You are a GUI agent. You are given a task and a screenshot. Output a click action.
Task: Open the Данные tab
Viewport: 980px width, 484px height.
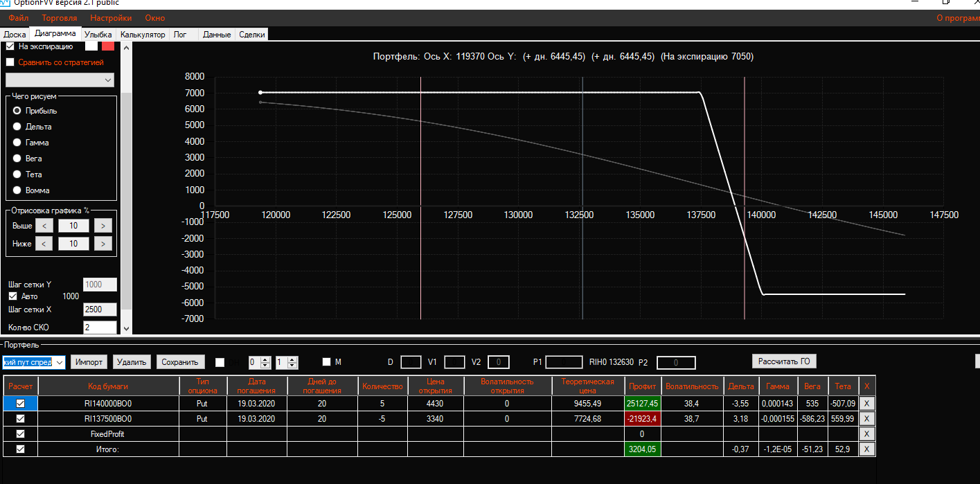pos(217,34)
